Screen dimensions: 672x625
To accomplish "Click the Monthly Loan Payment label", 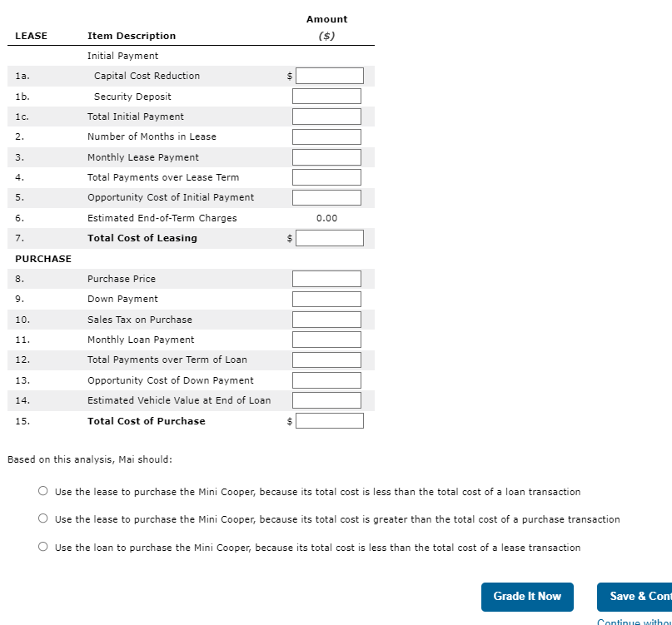I will click(141, 340).
